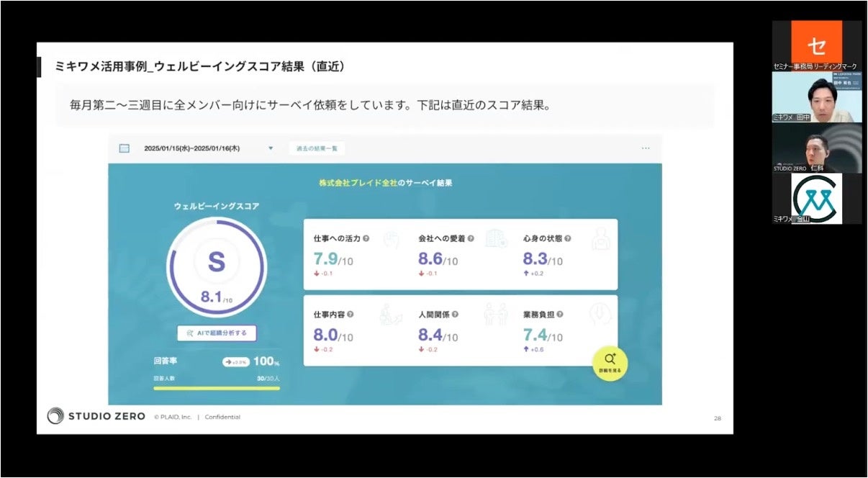Click the response rate change arrow badge
868x478 pixels.
pyautogui.click(x=236, y=362)
